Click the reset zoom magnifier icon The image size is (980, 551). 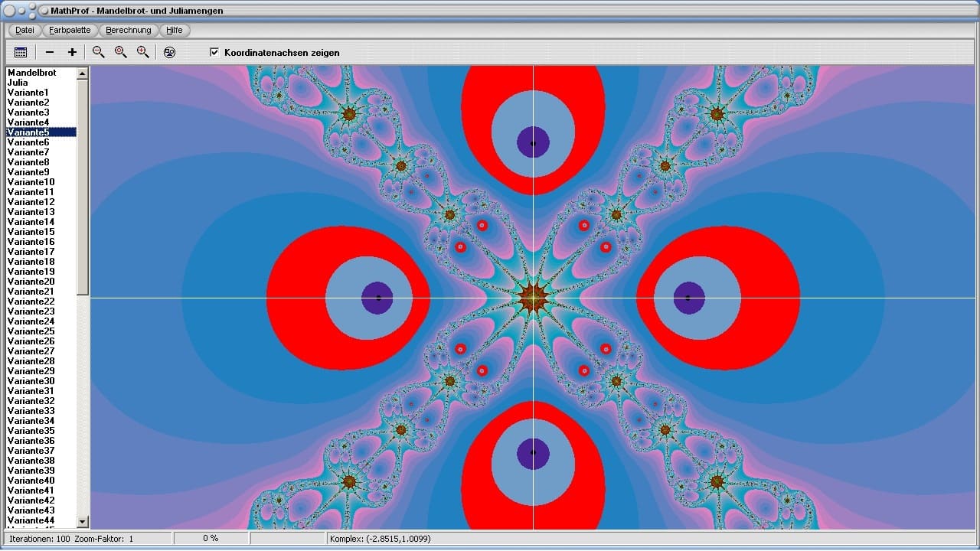click(120, 52)
